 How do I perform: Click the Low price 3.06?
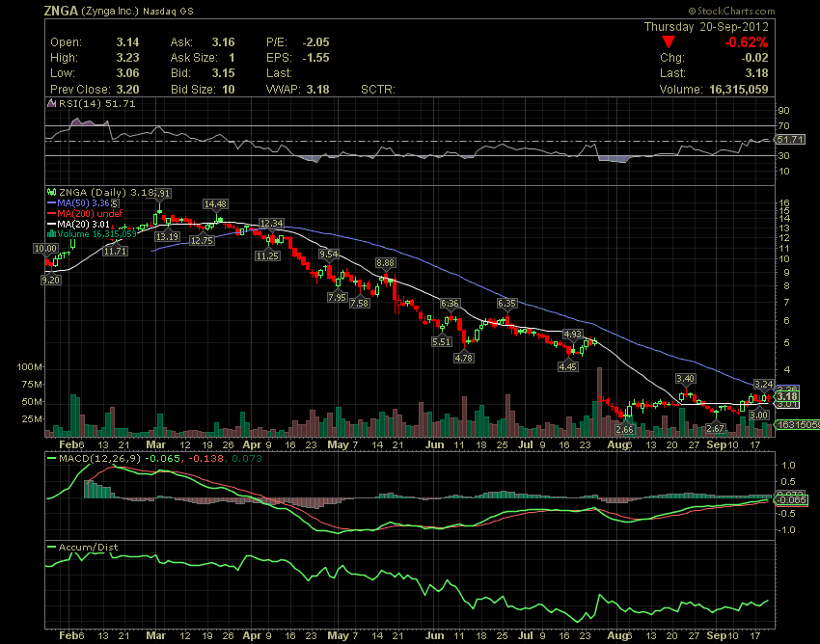pyautogui.click(x=127, y=73)
